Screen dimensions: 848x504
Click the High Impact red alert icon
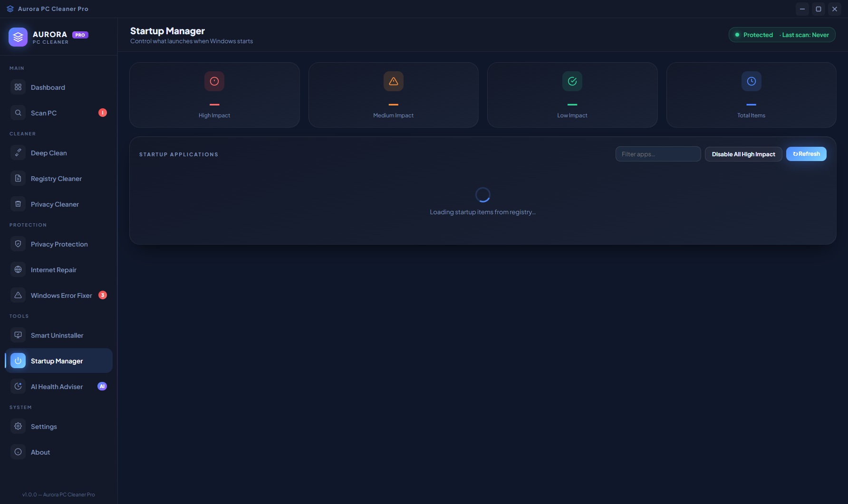coord(214,81)
